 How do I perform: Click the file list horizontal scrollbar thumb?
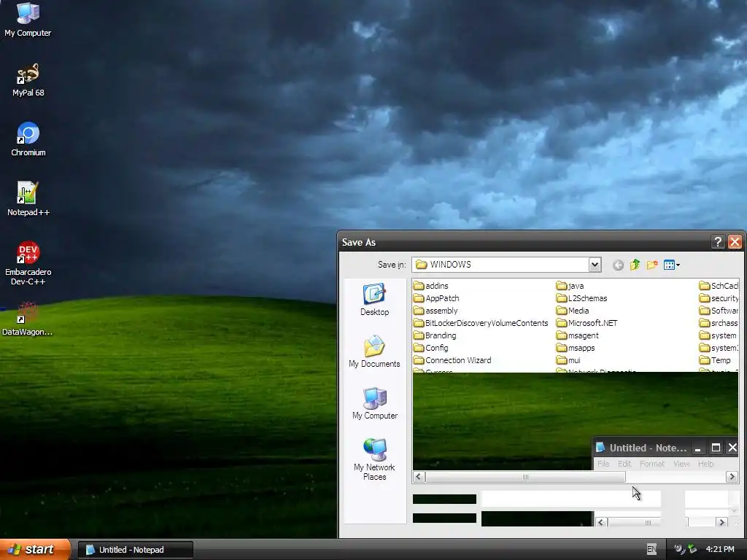pos(525,477)
